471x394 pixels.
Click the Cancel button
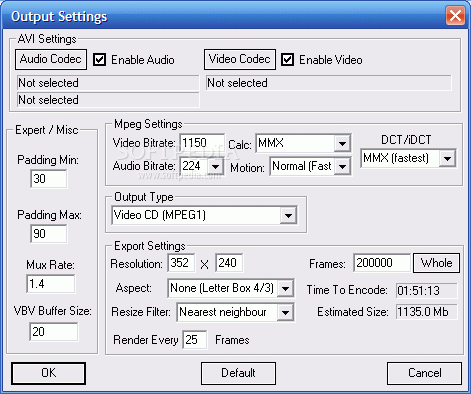point(425,373)
